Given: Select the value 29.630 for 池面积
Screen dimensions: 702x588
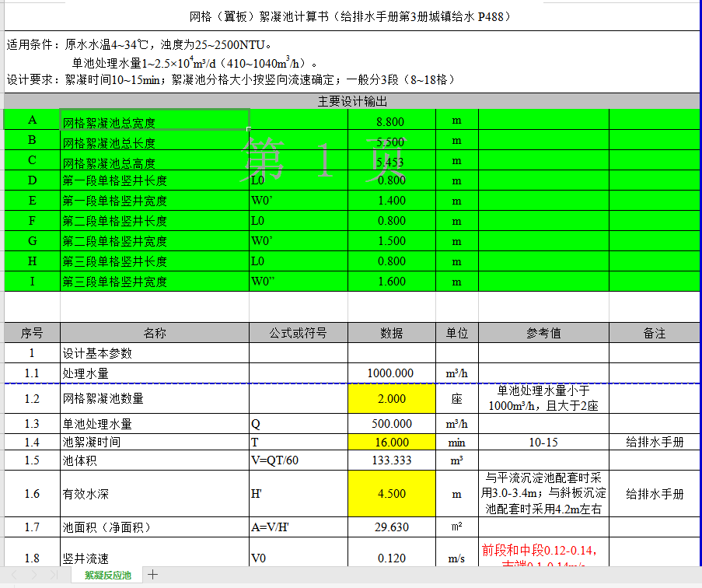Looking at the screenshot, I should click(x=391, y=527).
